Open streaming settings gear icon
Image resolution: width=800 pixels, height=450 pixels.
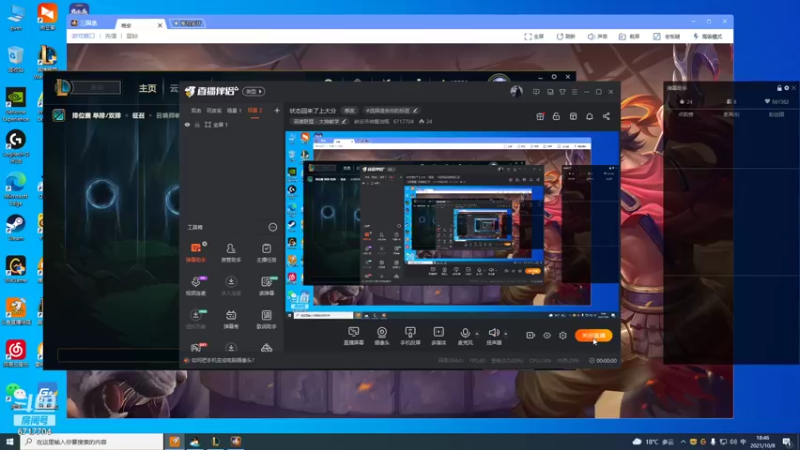563,335
